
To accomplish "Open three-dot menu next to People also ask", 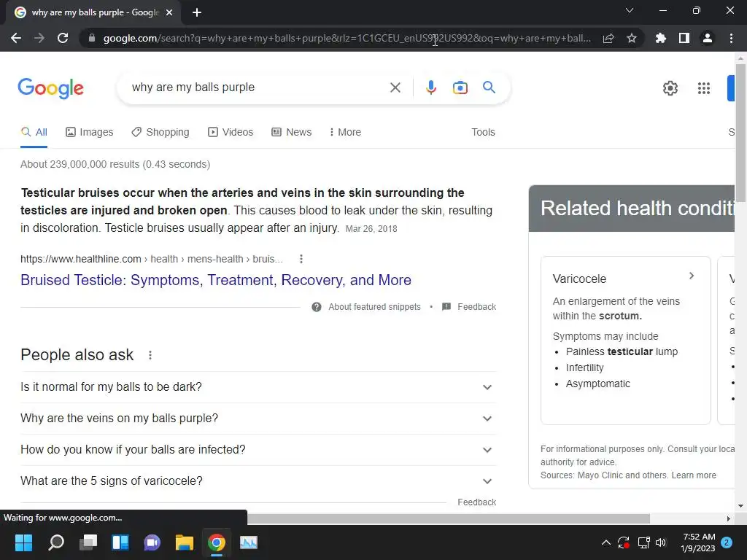I will [150, 355].
